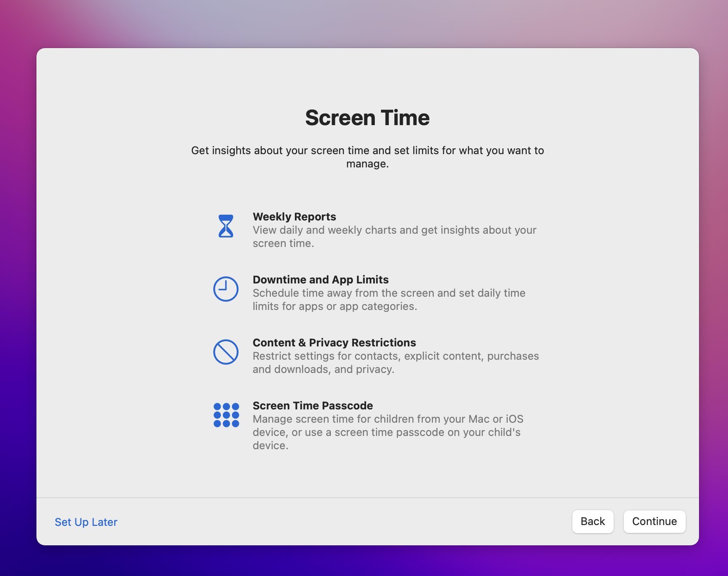Click Back to return to the previous step
This screenshot has width=728, height=576.
point(593,521)
